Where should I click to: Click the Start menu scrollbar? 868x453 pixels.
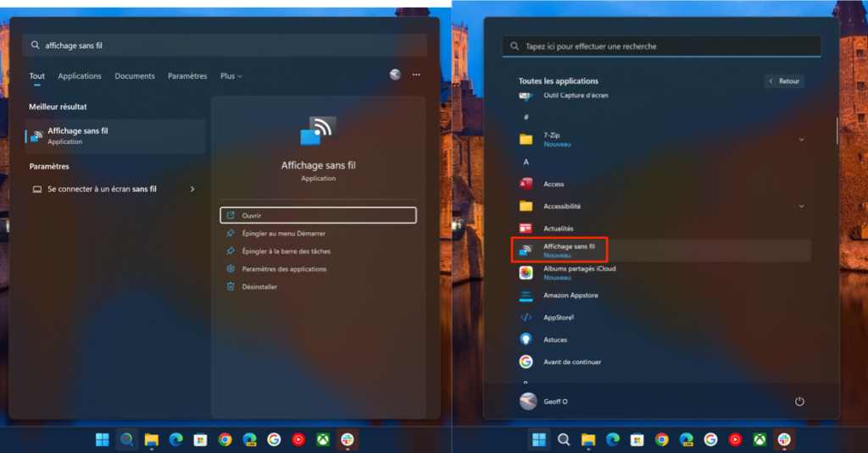[x=837, y=131]
